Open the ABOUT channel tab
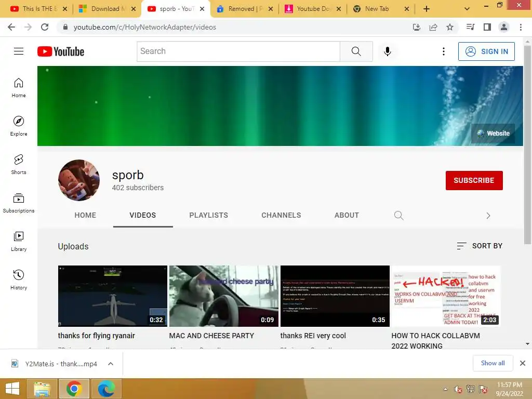 tap(347, 215)
